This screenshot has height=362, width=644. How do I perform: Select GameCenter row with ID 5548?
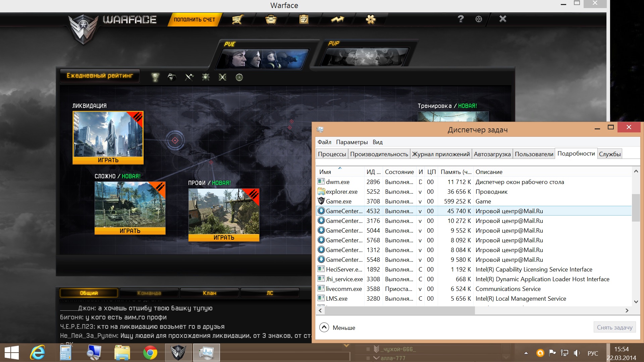(474, 259)
